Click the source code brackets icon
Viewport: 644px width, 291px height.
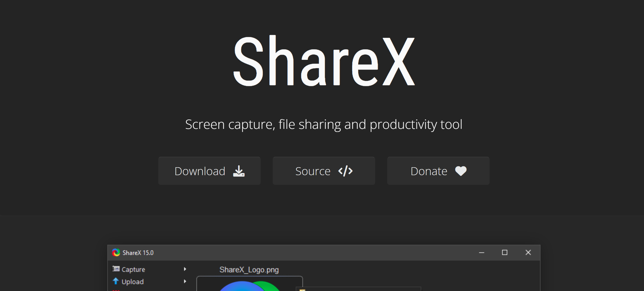pos(345,171)
